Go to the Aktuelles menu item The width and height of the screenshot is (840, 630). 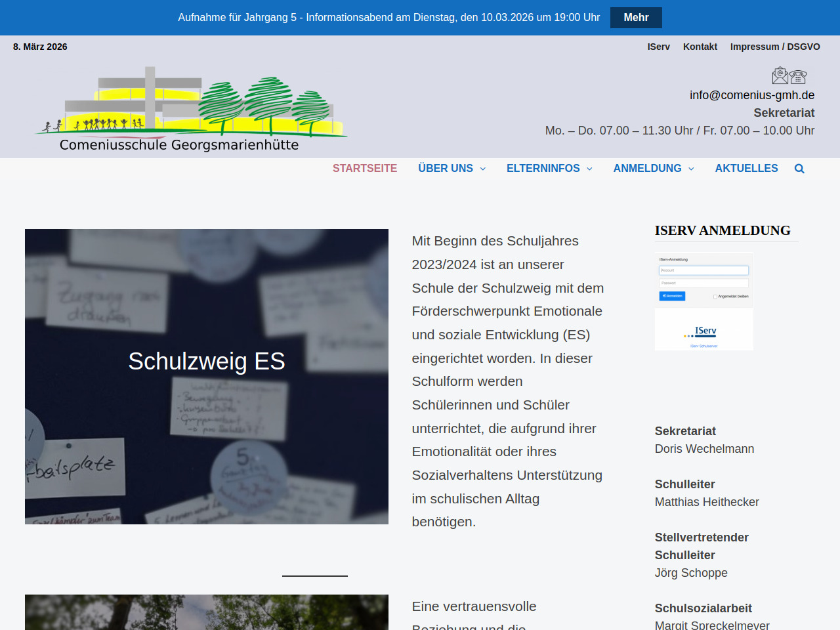tap(746, 169)
